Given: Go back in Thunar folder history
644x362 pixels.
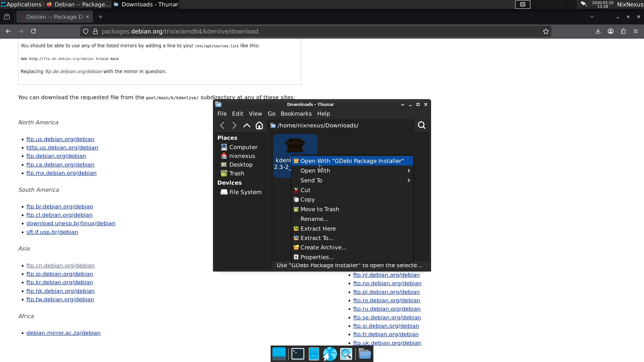Looking at the screenshot, I should point(222,125).
